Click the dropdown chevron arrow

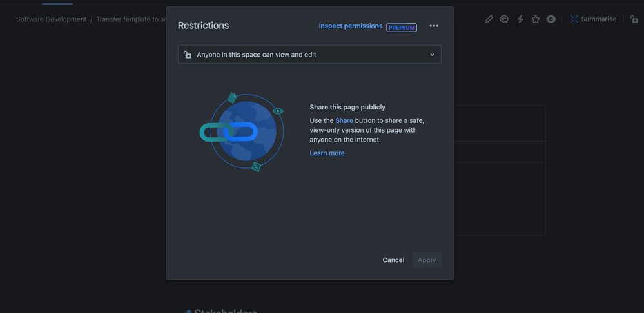point(432,55)
